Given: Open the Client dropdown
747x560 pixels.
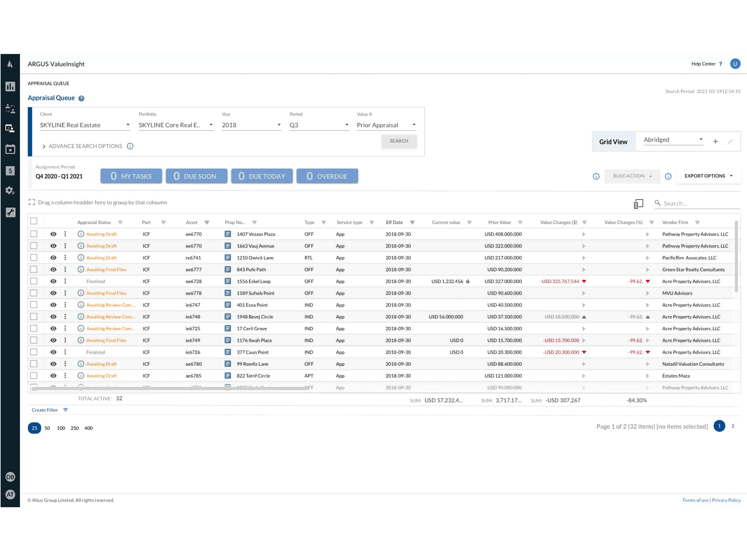Looking at the screenshot, I should (85, 125).
